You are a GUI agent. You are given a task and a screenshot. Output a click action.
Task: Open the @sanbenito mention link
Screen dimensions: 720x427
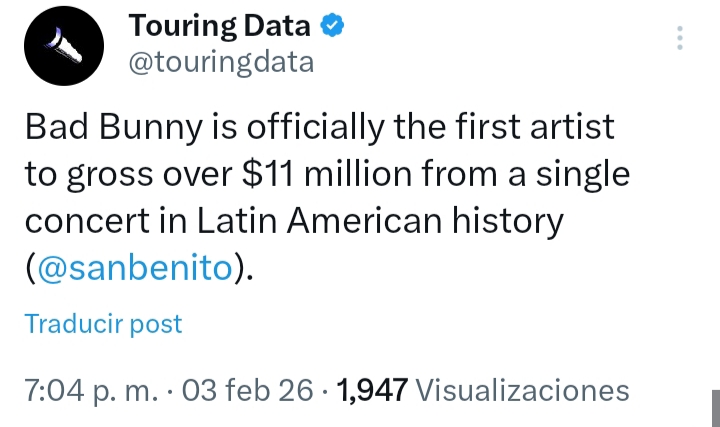[x=136, y=267]
